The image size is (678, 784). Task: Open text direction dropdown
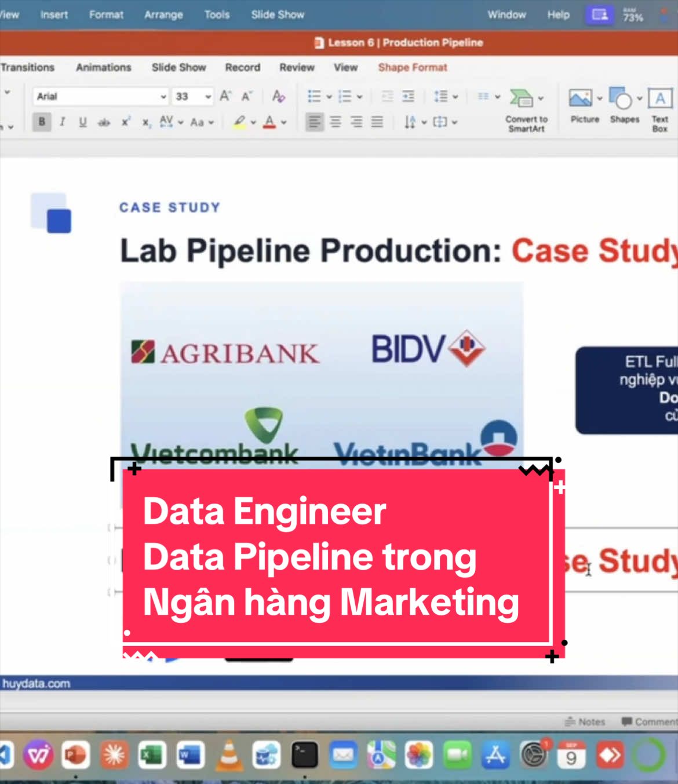415,122
